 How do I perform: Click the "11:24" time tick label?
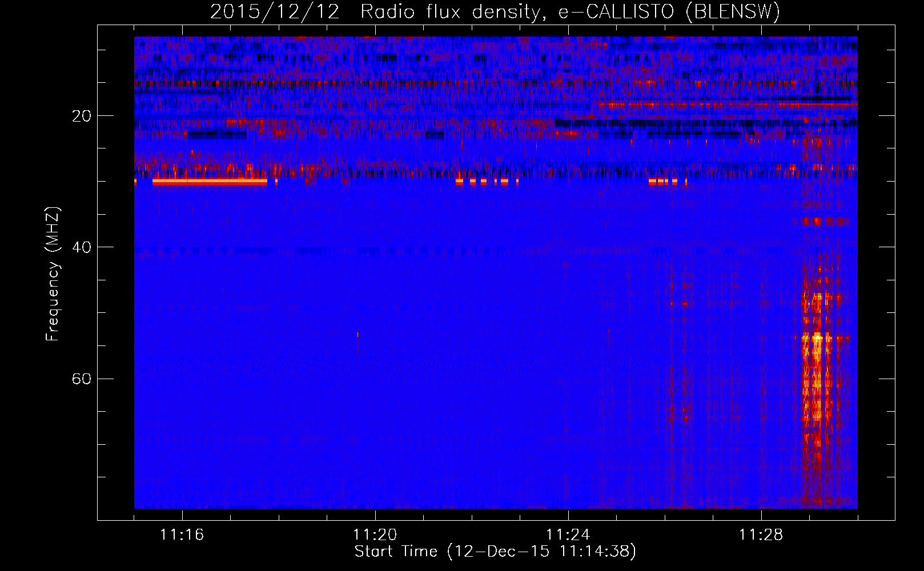[x=568, y=535]
